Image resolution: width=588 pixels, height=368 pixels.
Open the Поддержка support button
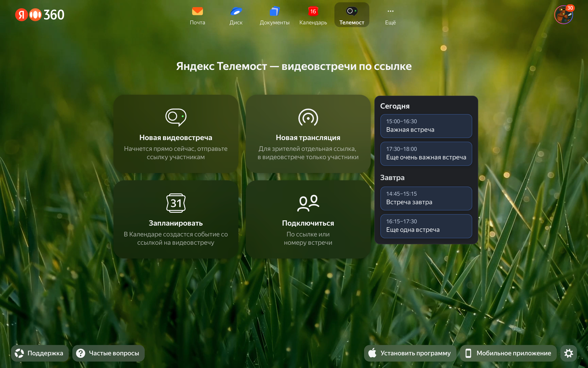tap(40, 353)
